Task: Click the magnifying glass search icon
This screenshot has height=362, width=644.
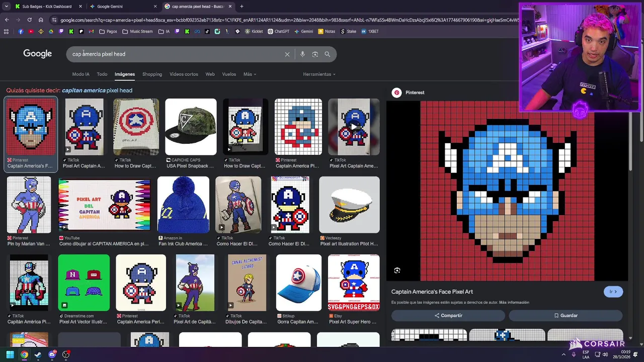Action: [x=328, y=54]
